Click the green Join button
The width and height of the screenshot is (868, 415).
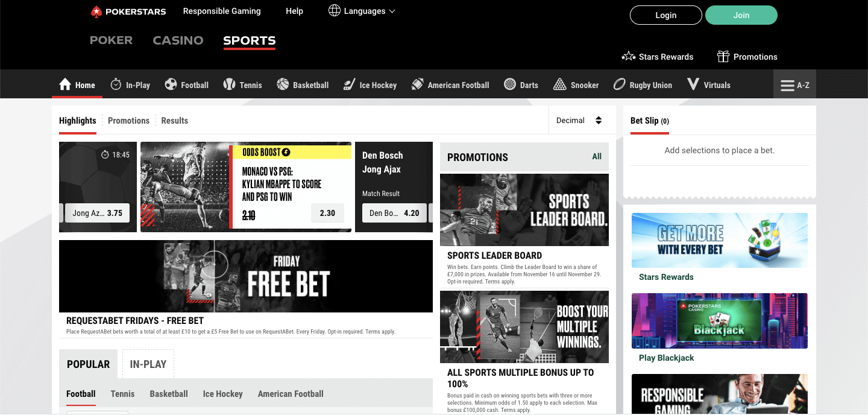741,15
